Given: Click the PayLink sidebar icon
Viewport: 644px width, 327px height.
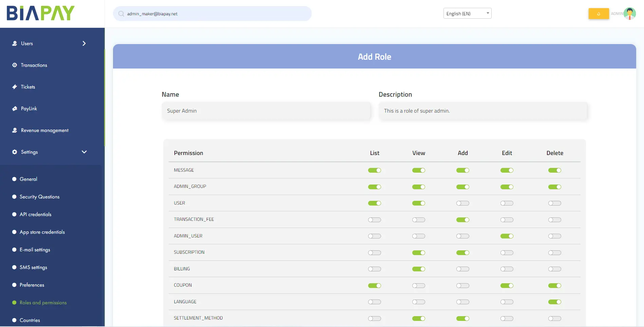Looking at the screenshot, I should click(15, 109).
